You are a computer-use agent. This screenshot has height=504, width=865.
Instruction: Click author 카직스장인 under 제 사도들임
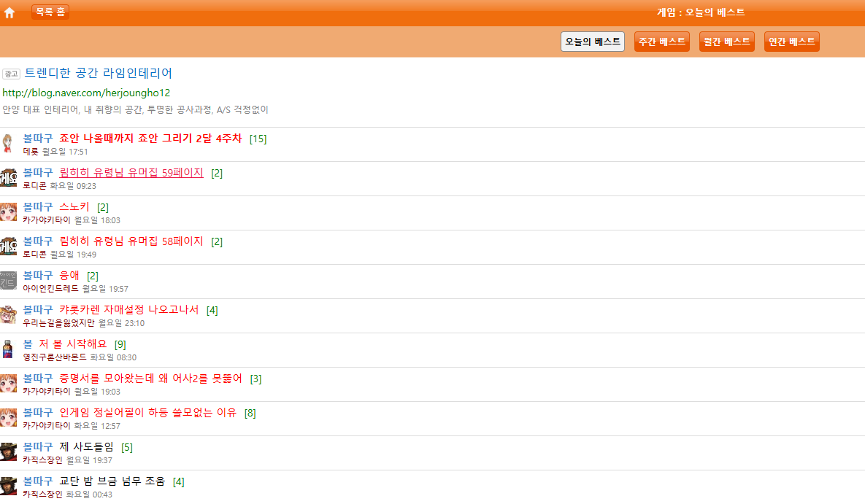[x=42, y=460]
